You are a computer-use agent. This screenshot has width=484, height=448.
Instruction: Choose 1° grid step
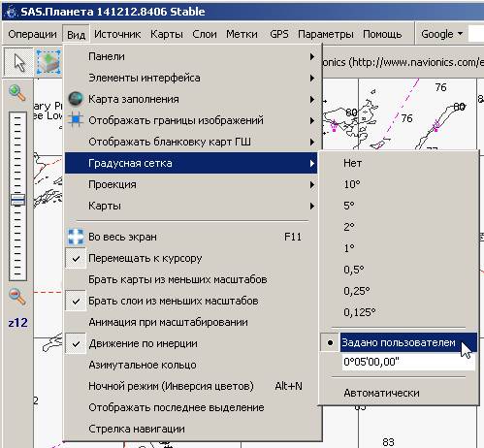pos(399,248)
